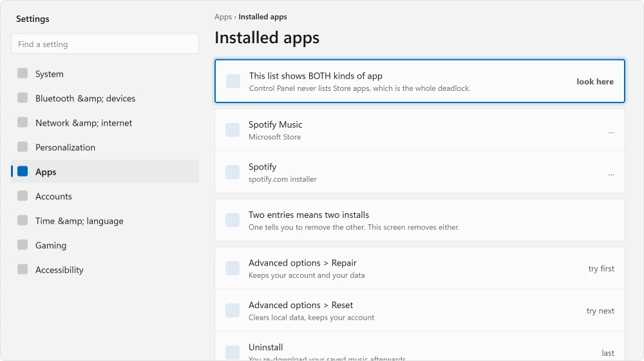Click icon beside 'Two entries means two installs'
The height and width of the screenshot is (361, 644).
pyautogui.click(x=232, y=220)
